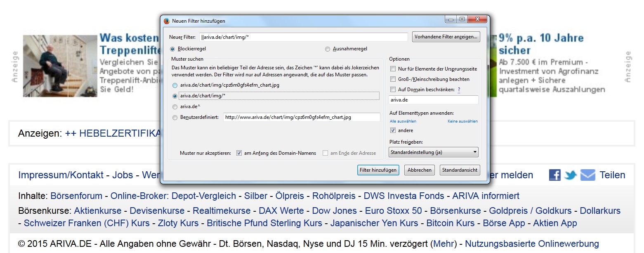The width and height of the screenshot is (644, 253).
Task: Enable 'Groß-/Kleinschreibung beachten' checkbox
Action: point(393,79)
